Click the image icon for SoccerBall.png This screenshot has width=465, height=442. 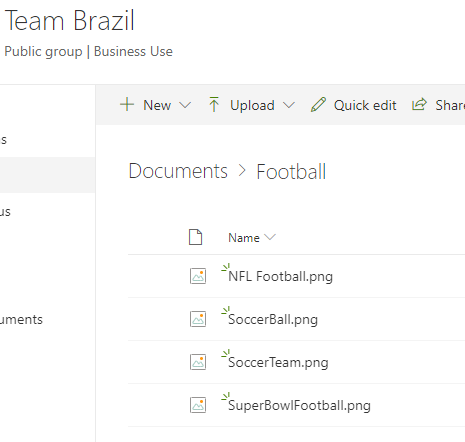[x=198, y=319]
